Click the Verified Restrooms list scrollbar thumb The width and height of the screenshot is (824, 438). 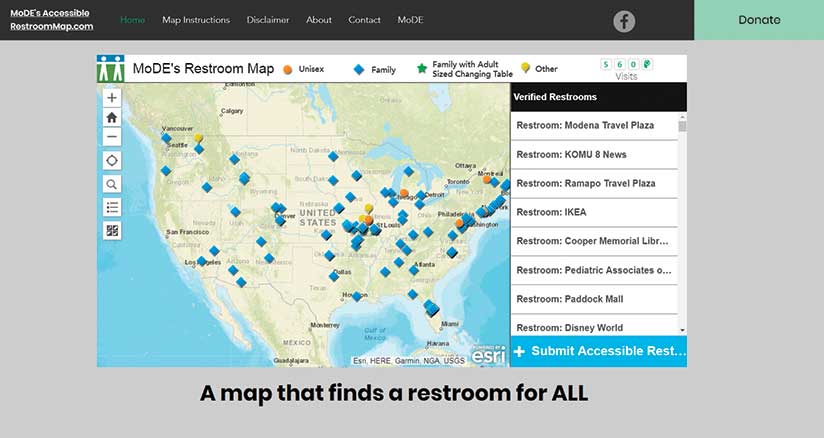click(682, 126)
